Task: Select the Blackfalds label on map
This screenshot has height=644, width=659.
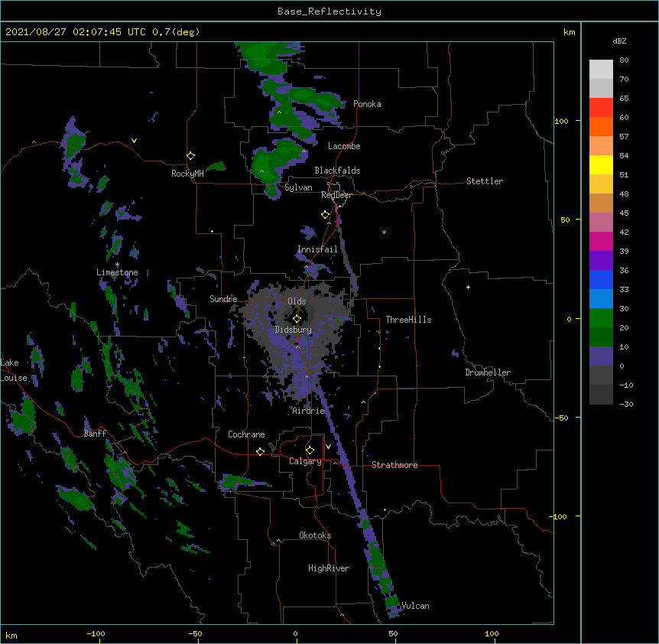Action: (337, 171)
